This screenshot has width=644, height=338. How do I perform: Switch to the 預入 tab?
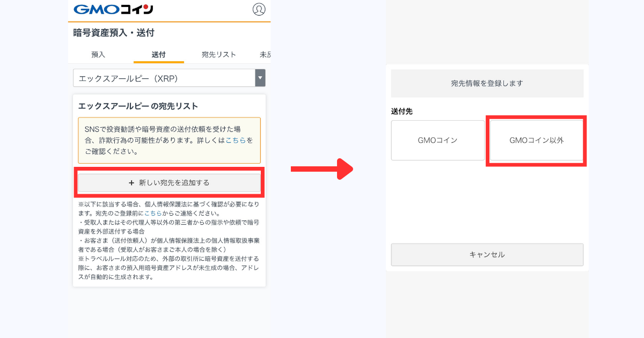(x=98, y=54)
